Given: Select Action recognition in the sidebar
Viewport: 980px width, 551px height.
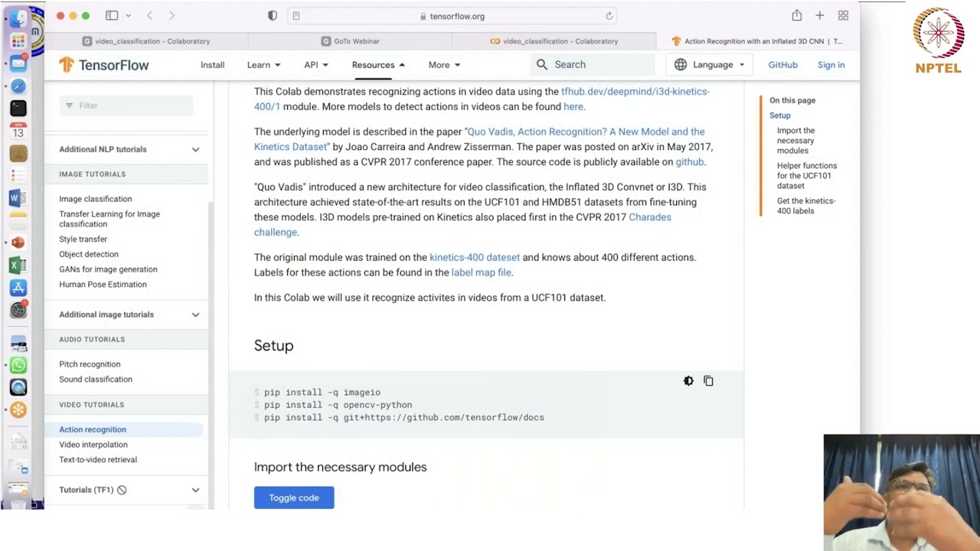Looking at the screenshot, I should click(93, 429).
